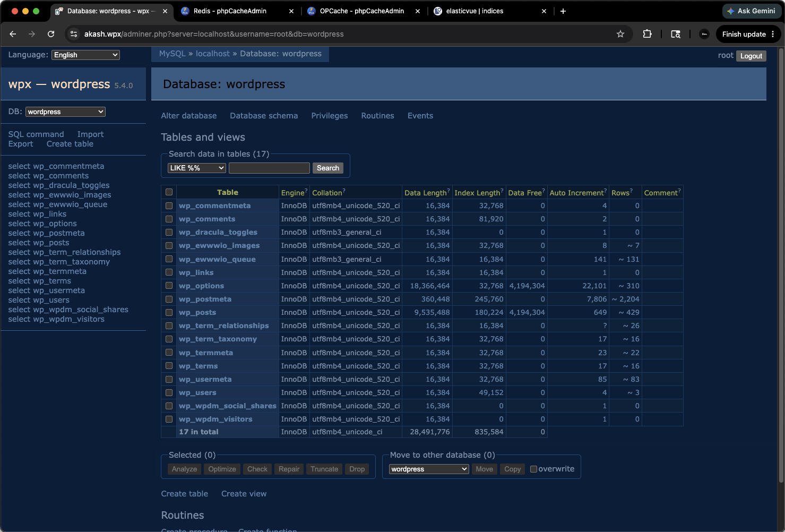The image size is (785, 532).
Task: Open the LIKE %% operator dropdown
Action: tap(197, 168)
